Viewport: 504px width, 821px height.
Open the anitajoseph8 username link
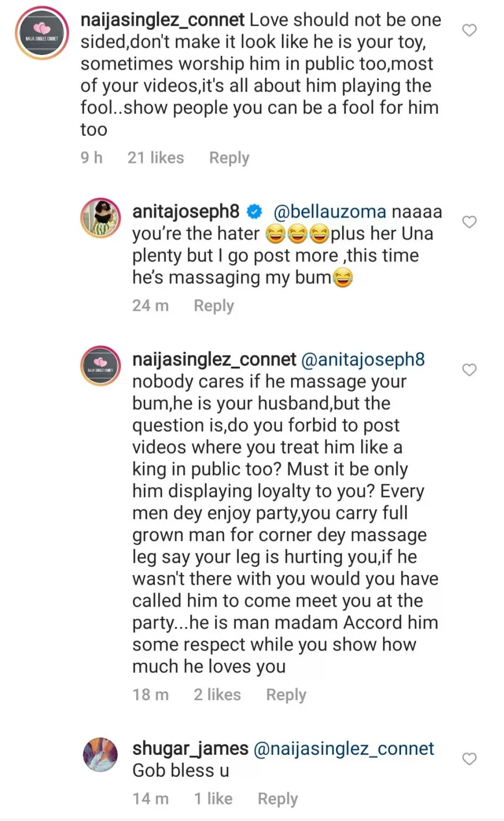[185, 212]
